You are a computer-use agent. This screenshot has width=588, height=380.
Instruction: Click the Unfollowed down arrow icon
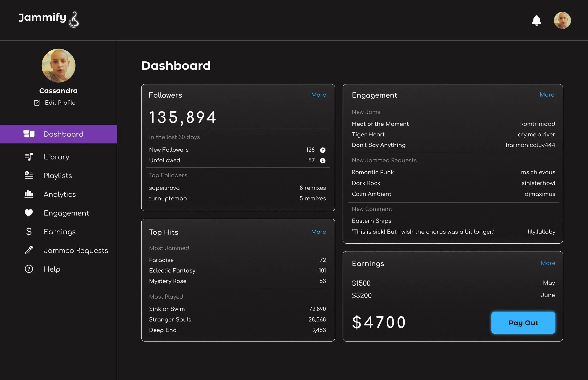322,161
